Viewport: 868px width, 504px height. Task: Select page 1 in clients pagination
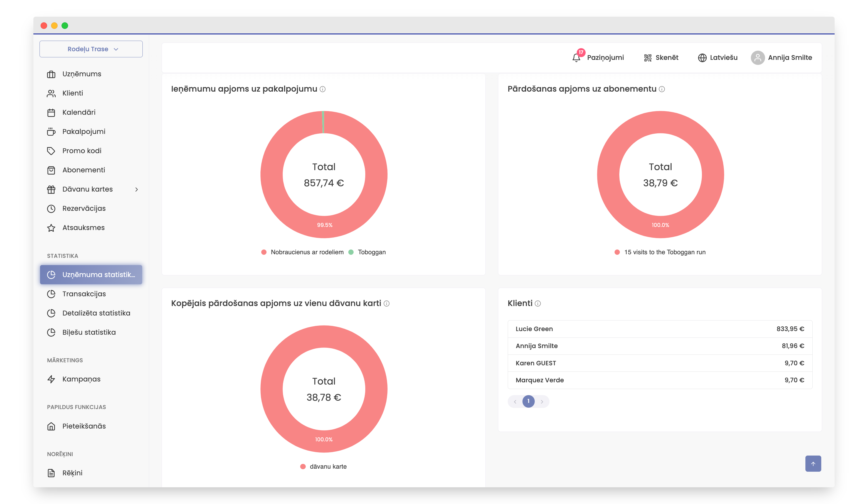[528, 401]
